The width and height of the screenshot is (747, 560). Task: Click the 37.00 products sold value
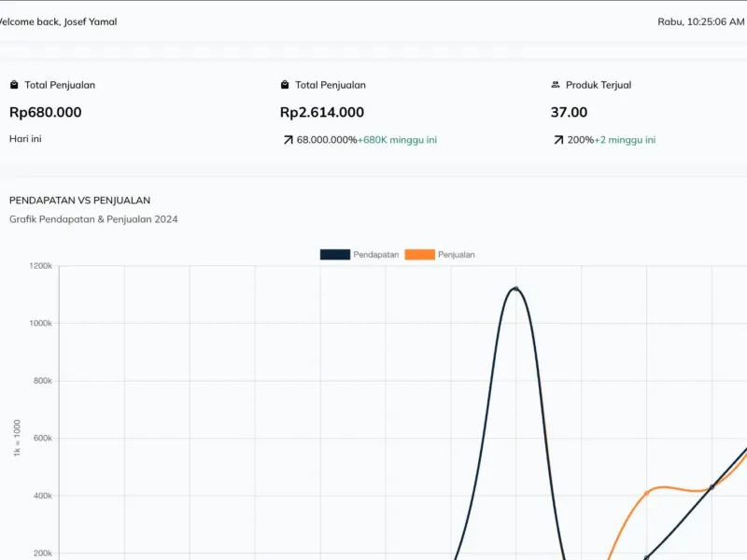pos(570,112)
